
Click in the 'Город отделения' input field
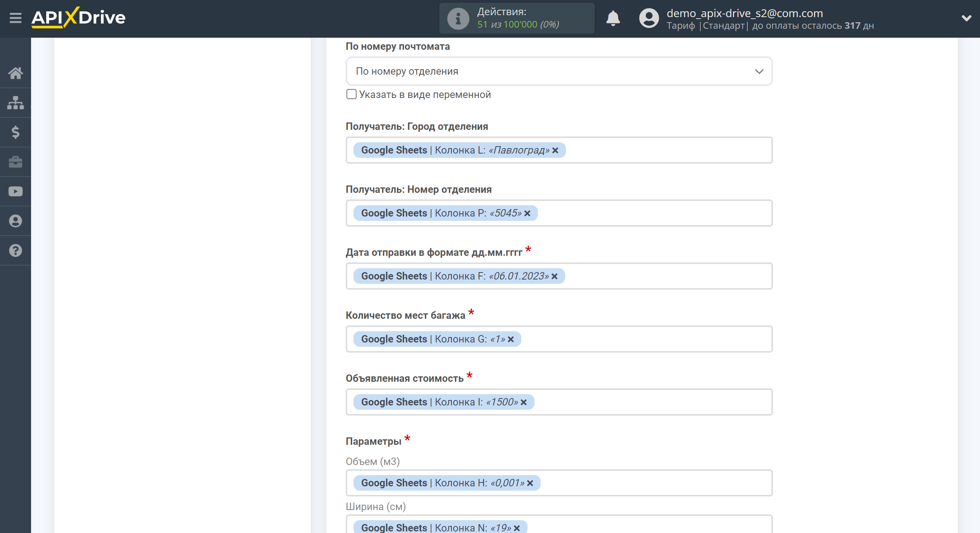(x=559, y=150)
